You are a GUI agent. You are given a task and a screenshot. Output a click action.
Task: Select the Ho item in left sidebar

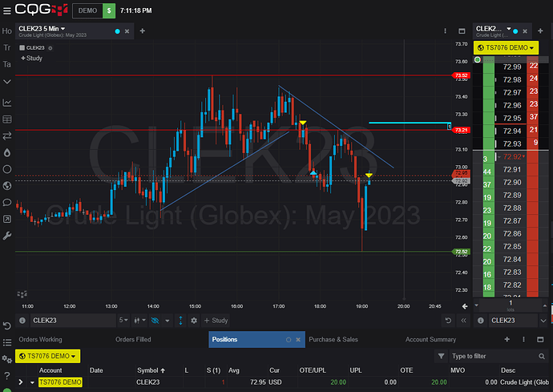[6, 31]
